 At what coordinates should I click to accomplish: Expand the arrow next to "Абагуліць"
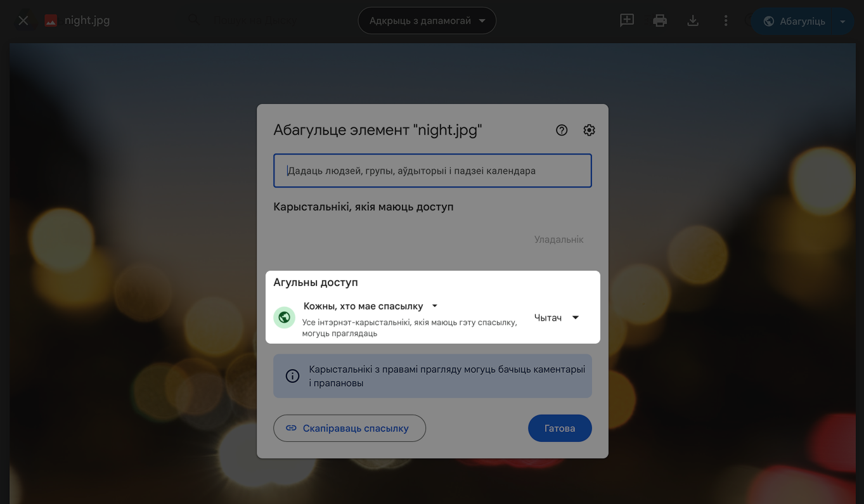pyautogui.click(x=843, y=21)
